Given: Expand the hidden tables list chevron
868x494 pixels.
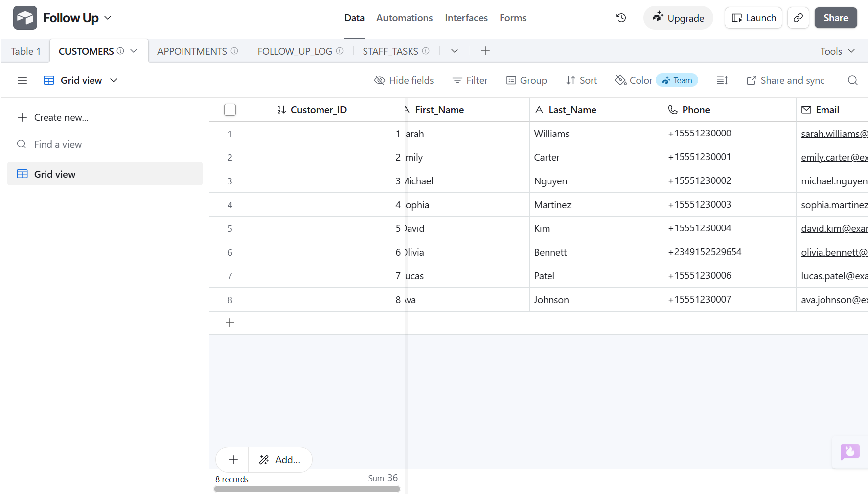Looking at the screenshot, I should pyautogui.click(x=455, y=51).
